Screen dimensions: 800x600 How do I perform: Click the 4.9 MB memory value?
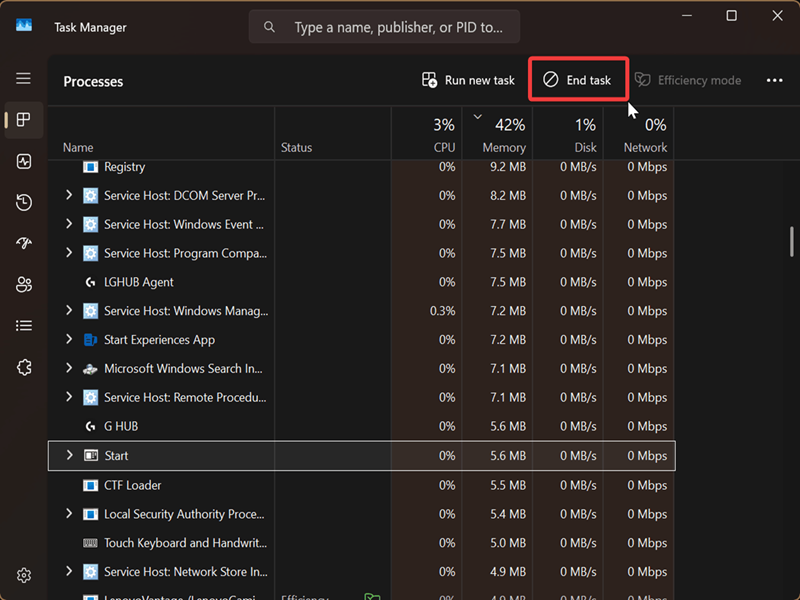click(508, 572)
